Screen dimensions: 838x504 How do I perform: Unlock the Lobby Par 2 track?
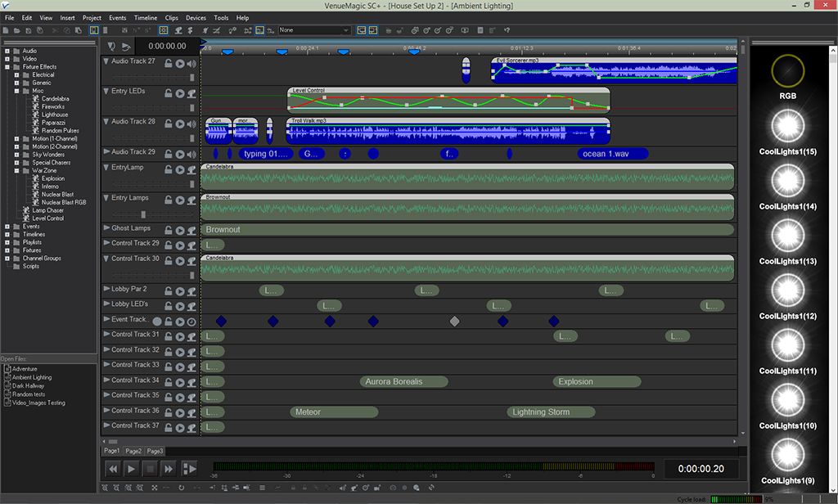click(169, 291)
